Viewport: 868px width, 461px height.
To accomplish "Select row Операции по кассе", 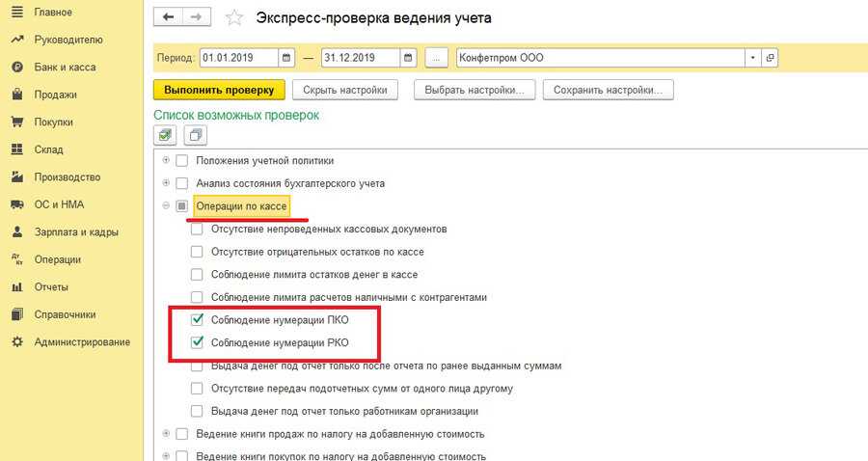I will 241,205.
